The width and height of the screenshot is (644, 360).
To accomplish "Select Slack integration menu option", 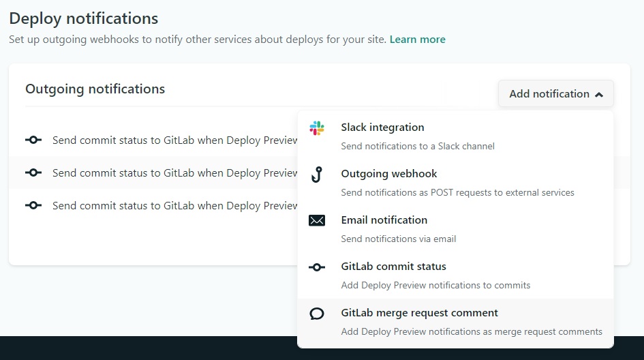I will (x=455, y=136).
